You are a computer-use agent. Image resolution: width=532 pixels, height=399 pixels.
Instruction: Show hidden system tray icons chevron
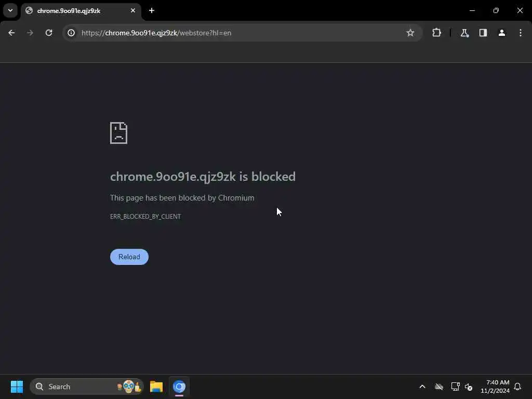422,387
